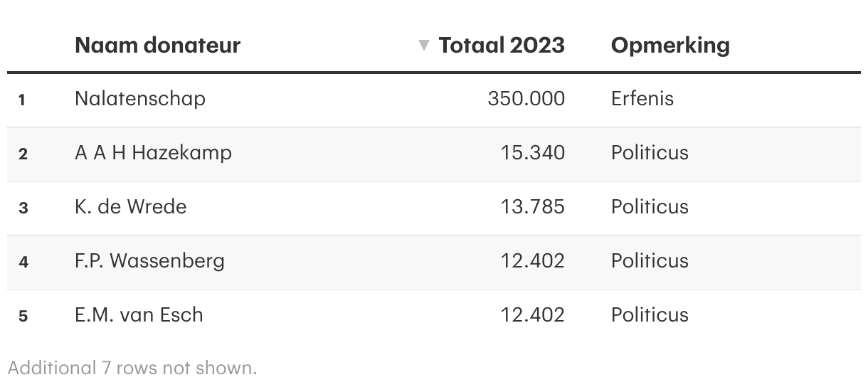Image resolution: width=868 pixels, height=387 pixels.
Task: Click Politicus remark for K. de Wrede
Action: [650, 207]
